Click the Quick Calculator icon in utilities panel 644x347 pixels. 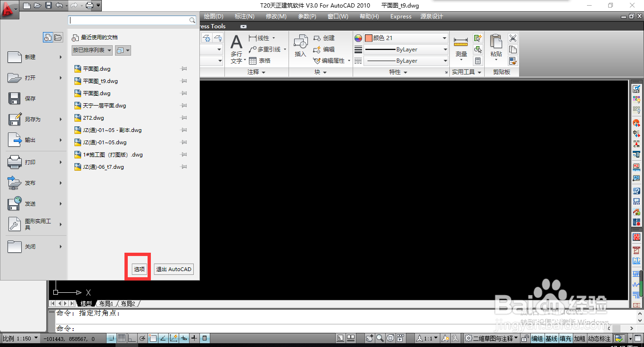coord(478,61)
